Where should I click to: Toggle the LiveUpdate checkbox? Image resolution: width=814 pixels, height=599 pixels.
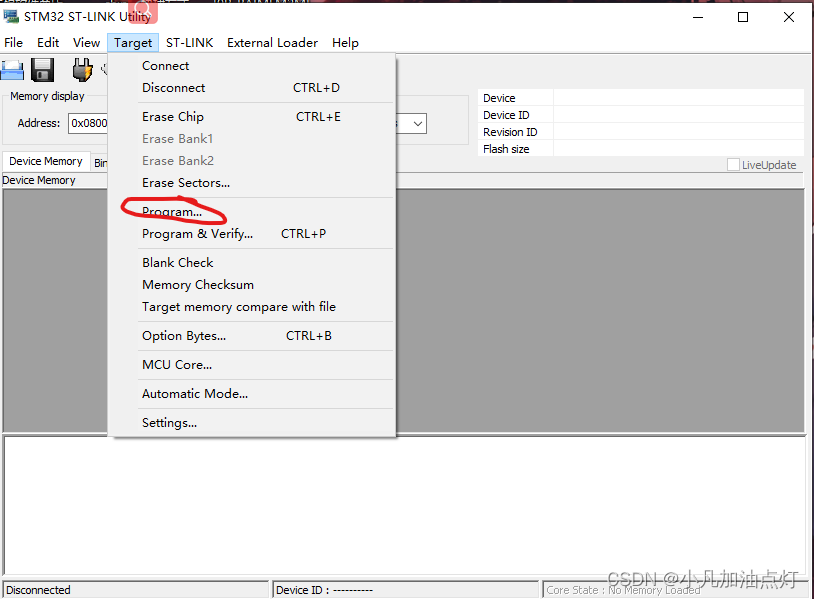click(733, 165)
